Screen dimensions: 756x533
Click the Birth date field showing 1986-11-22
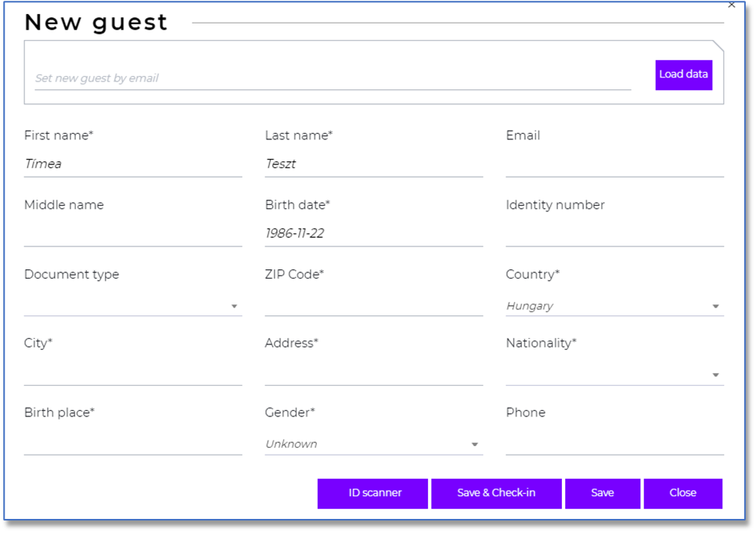pos(373,234)
